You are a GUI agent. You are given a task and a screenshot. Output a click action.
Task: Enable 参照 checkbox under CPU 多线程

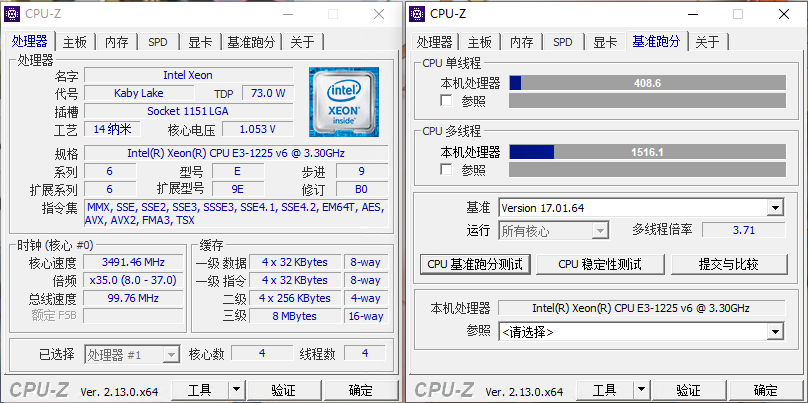pyautogui.click(x=446, y=170)
